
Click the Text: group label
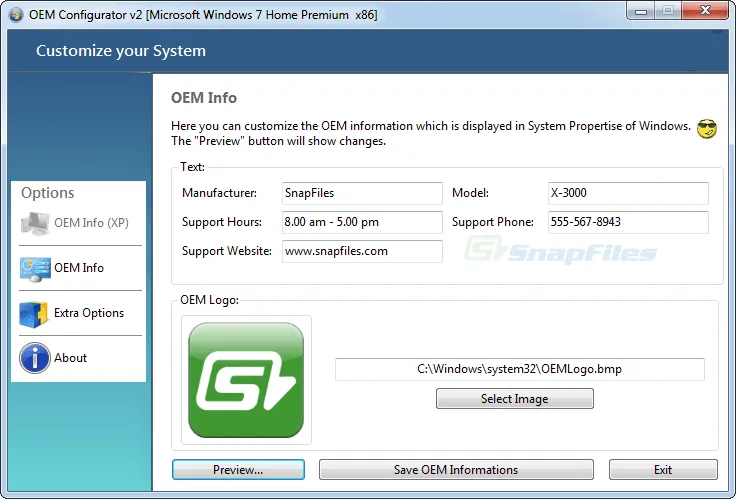[x=192, y=167]
